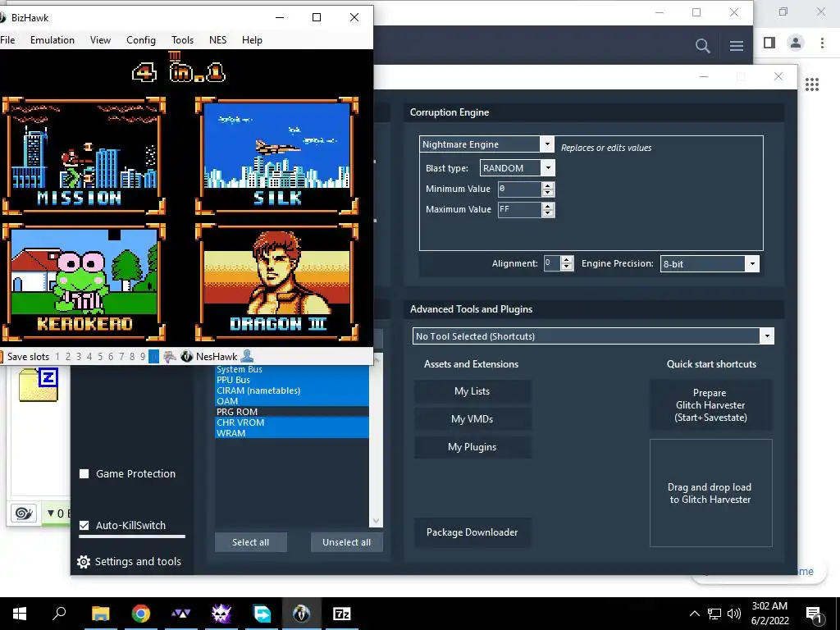This screenshot has height=630, width=840.
Task: Open the BizHawk View menu
Action: point(100,40)
